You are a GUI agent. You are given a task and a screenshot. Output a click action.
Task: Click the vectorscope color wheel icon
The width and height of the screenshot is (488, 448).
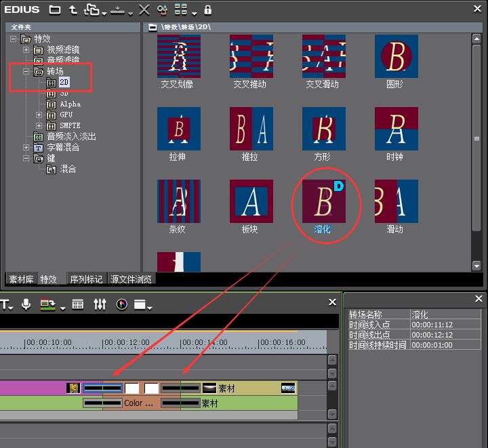click(122, 305)
